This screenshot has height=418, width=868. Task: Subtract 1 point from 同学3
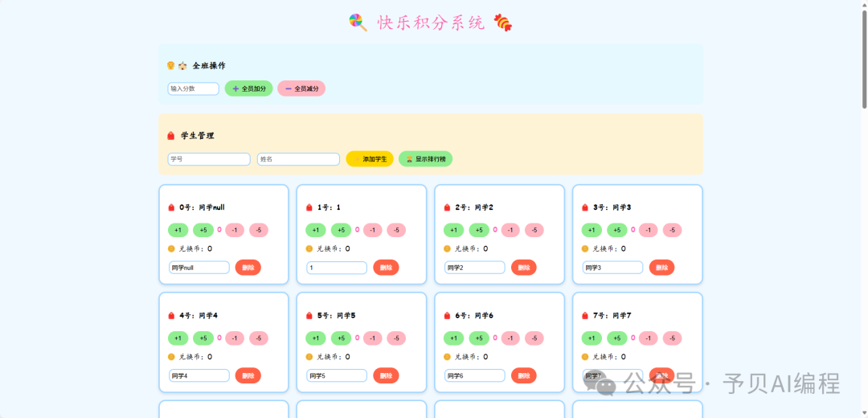click(x=649, y=230)
